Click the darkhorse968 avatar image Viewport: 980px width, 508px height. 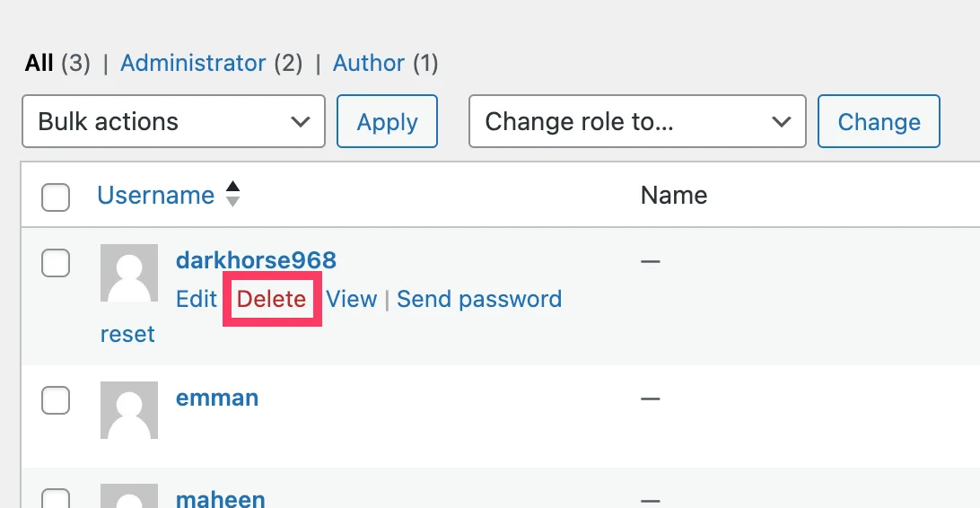pyautogui.click(x=129, y=273)
